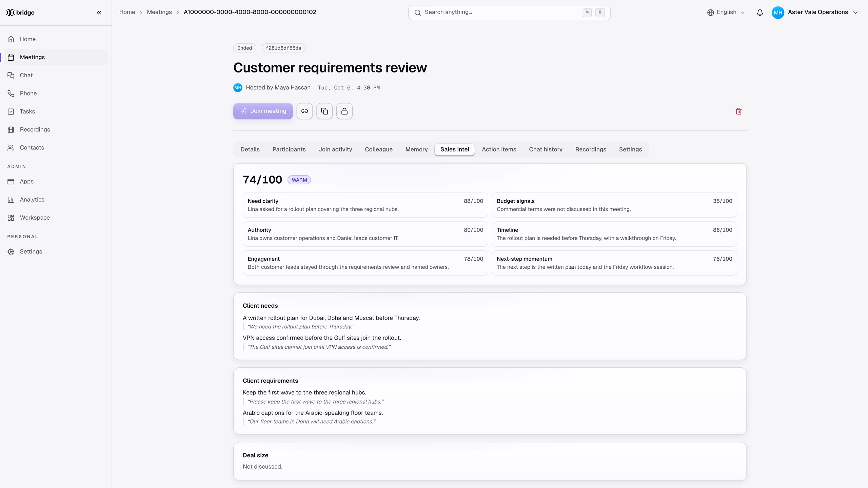Open Home in the sidebar

(x=56, y=39)
